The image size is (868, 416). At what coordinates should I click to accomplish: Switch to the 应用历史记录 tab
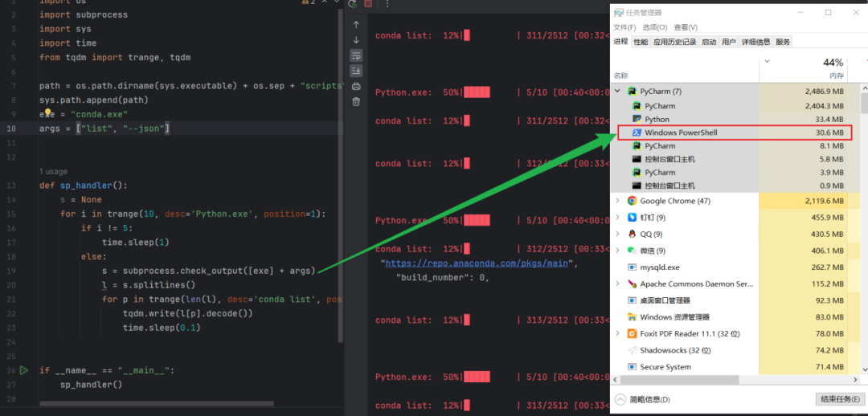coord(674,42)
